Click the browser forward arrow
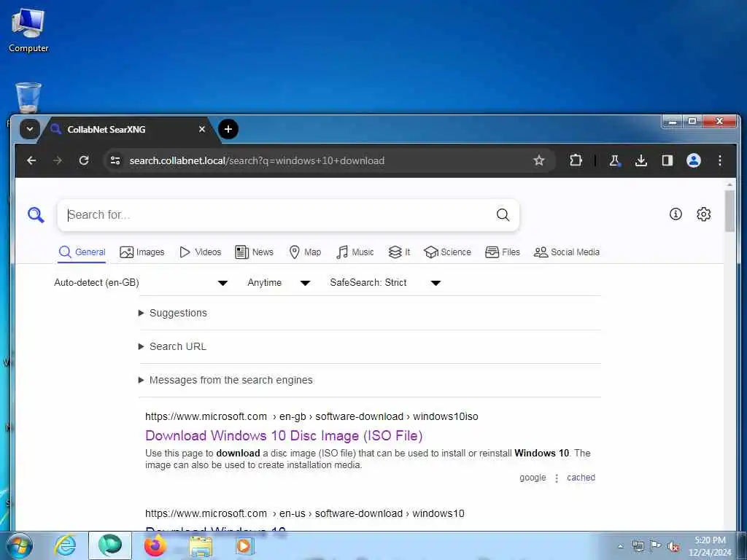747x560 pixels. coord(58,160)
